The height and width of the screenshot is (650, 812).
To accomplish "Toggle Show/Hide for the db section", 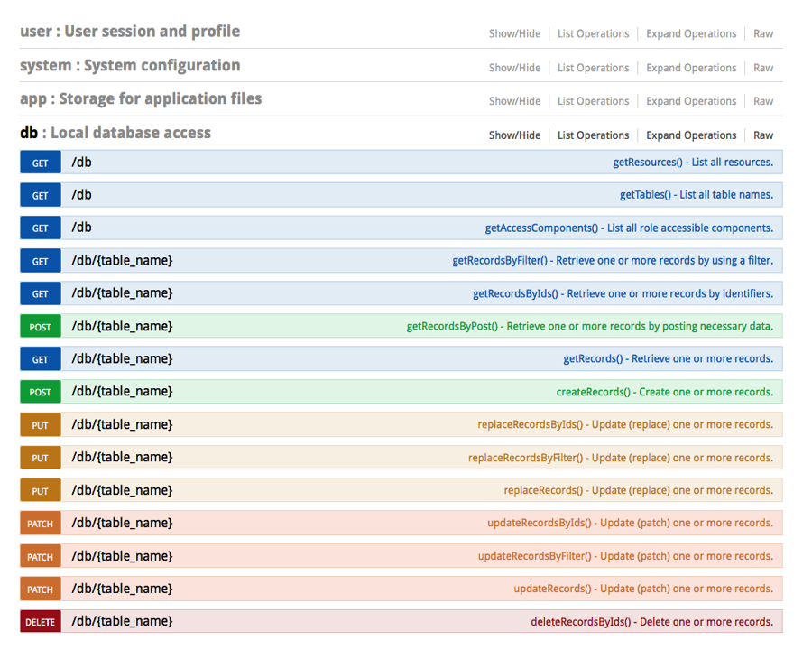I will 514,135.
